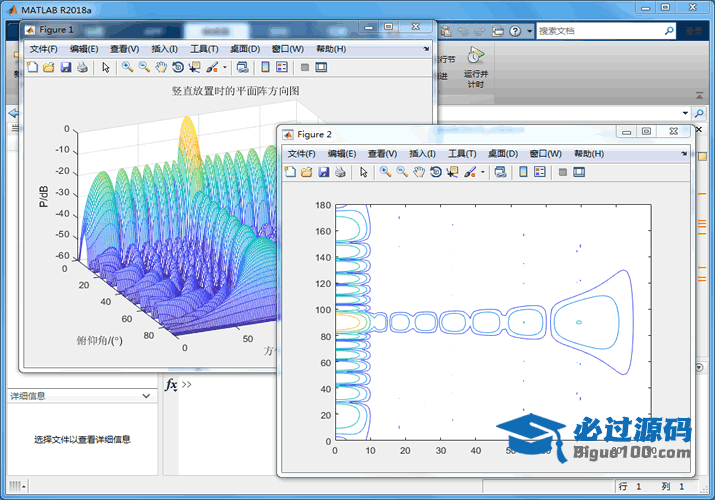This screenshot has height=500, width=715.
Task: Click Open File folder icon in Figure 1
Action: coord(48,67)
